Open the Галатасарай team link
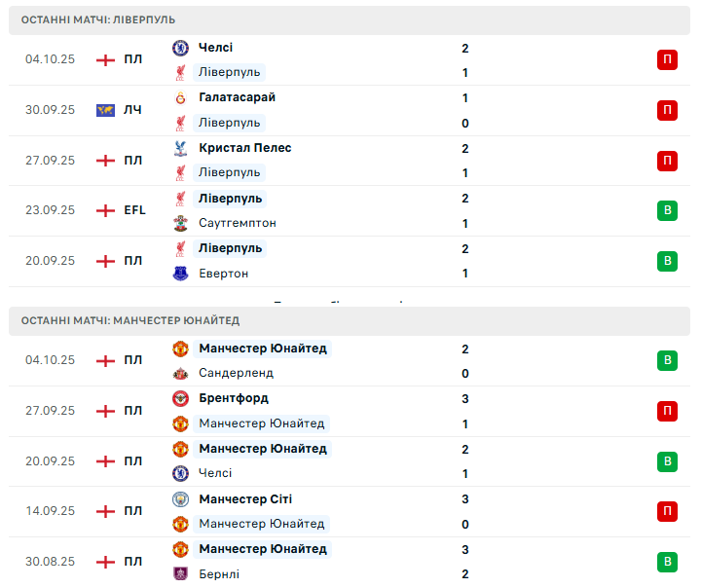 (237, 98)
